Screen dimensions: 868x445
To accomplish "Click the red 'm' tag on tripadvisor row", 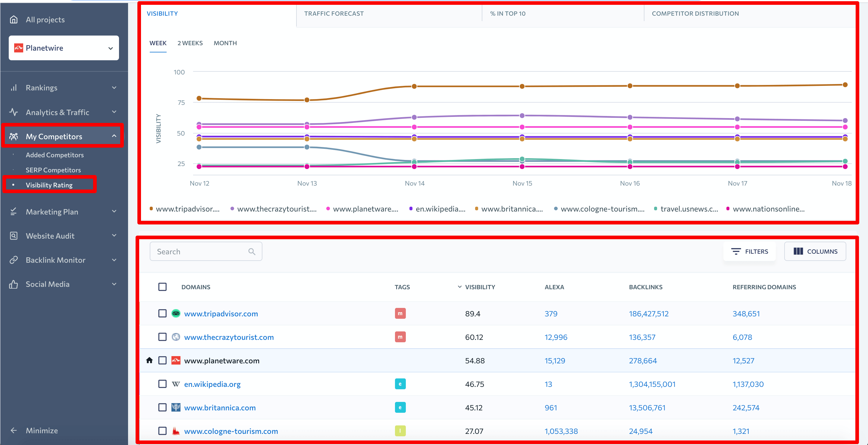I will pos(400,314).
